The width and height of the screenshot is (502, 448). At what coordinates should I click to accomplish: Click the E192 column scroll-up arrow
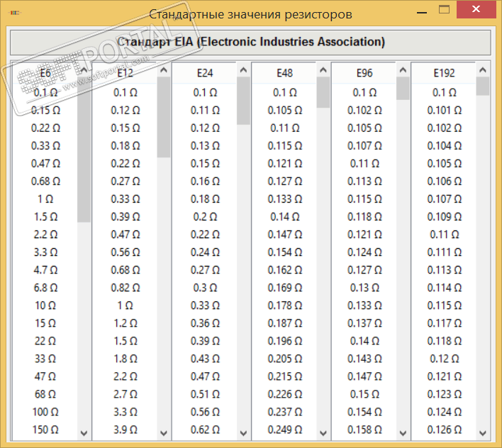483,70
